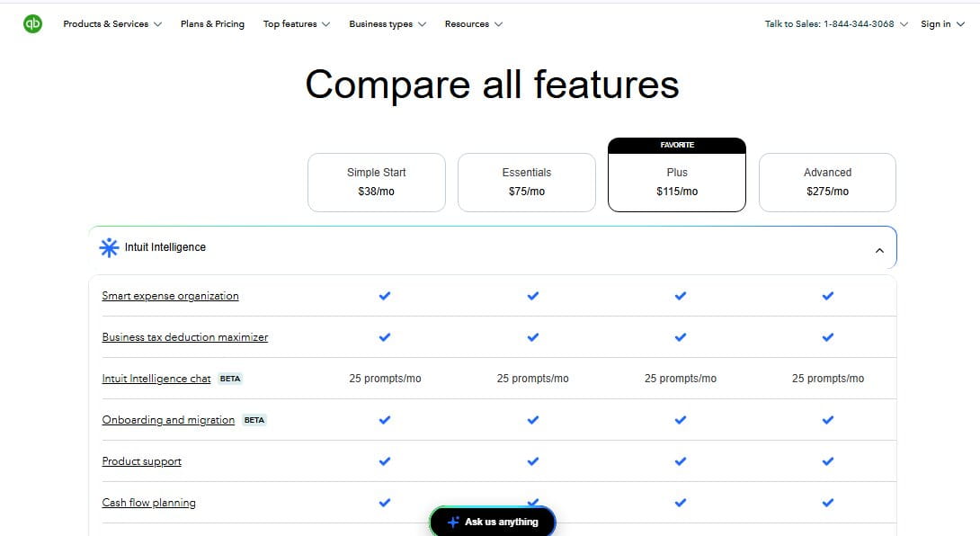980x536 pixels.
Task: Open Smart expense organization link
Action: (170, 296)
